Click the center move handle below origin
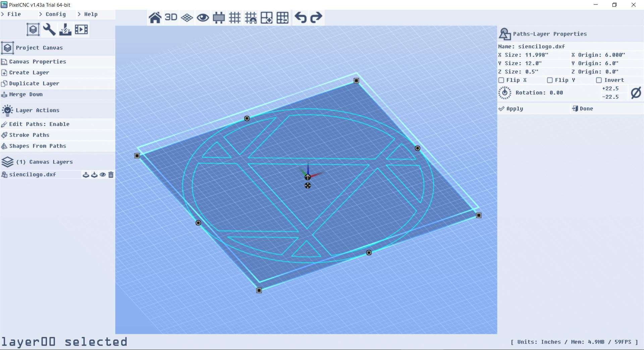 click(308, 186)
